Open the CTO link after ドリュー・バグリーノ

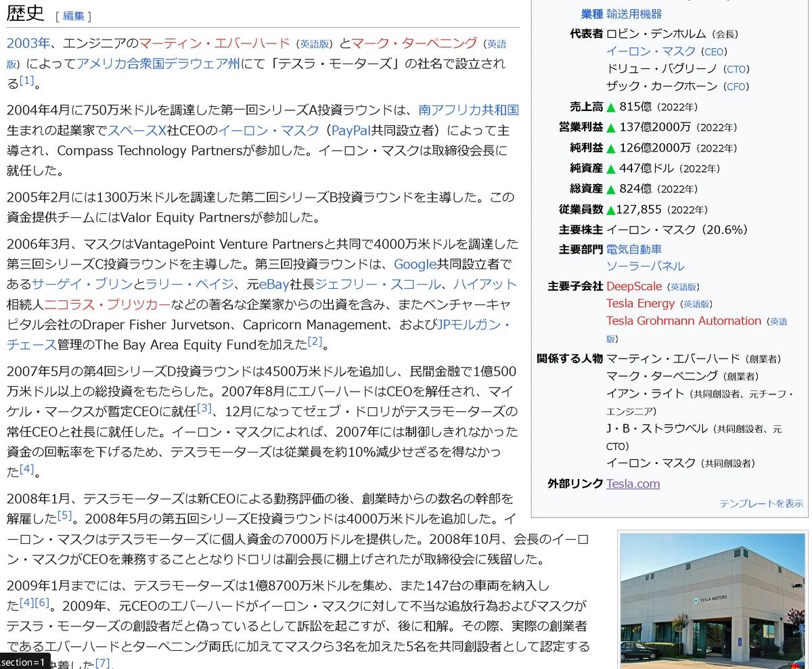pyautogui.click(x=736, y=69)
